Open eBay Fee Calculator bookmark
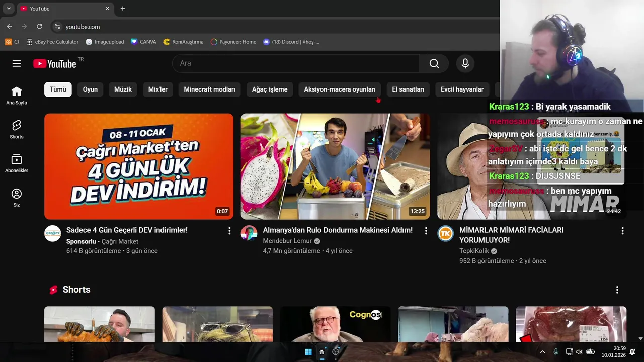Screen dimensions: 644x362 [53, 42]
